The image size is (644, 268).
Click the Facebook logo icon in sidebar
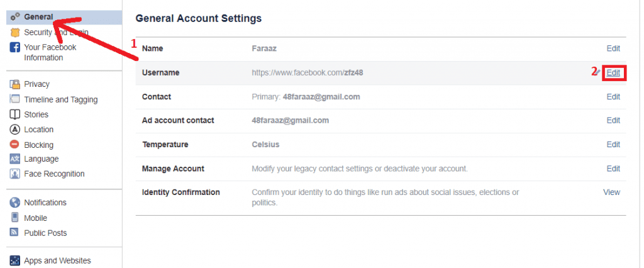click(x=15, y=48)
